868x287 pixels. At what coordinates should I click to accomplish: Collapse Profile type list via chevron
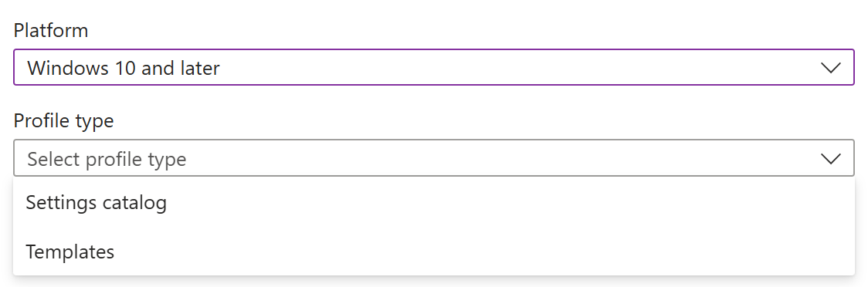point(830,159)
